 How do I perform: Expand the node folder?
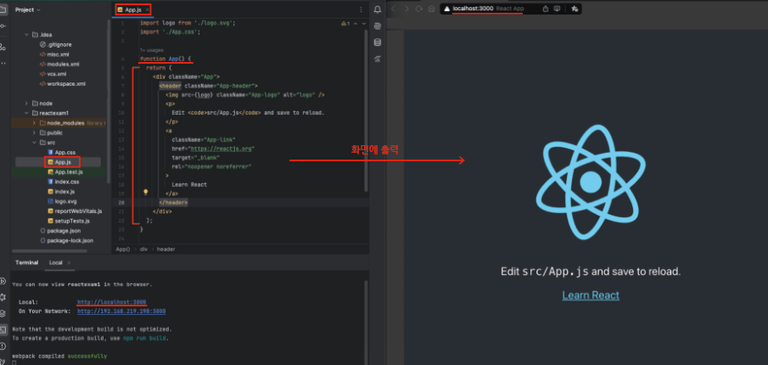tap(26, 103)
